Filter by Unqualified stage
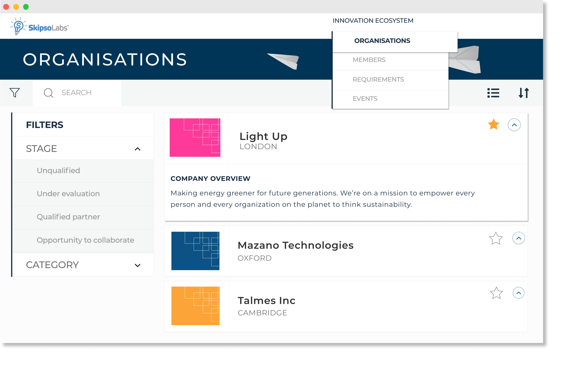 pos(83,171)
